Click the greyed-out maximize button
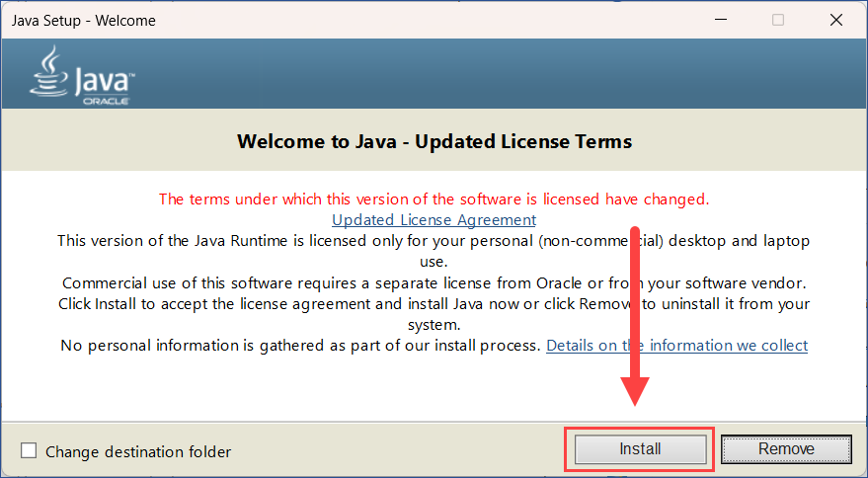Screen dimensions: 868x478 click(x=778, y=20)
